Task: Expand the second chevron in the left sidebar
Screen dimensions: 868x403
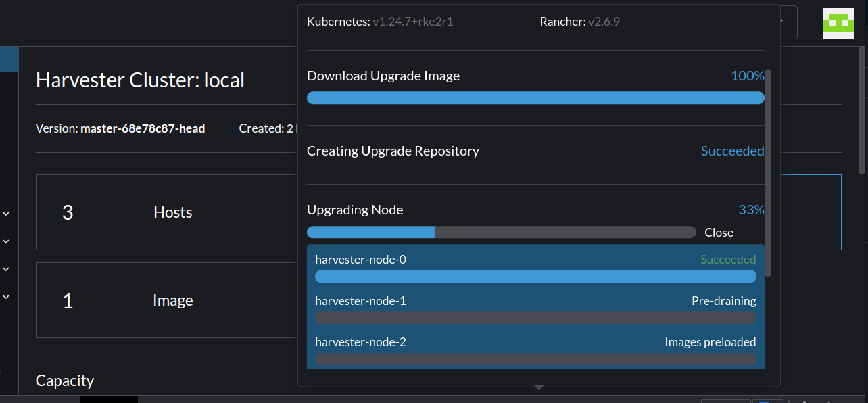Action: [x=6, y=241]
